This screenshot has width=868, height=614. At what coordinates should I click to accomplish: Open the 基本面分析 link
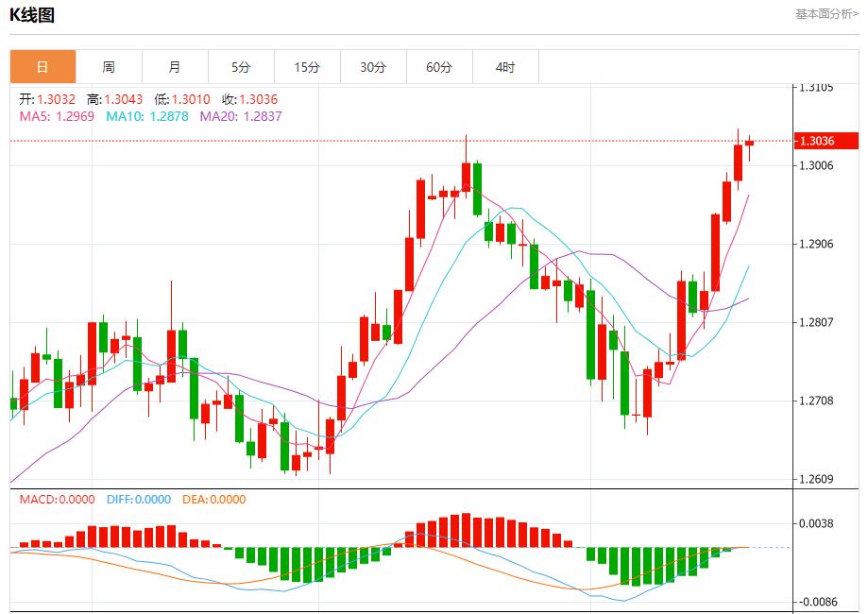(825, 13)
